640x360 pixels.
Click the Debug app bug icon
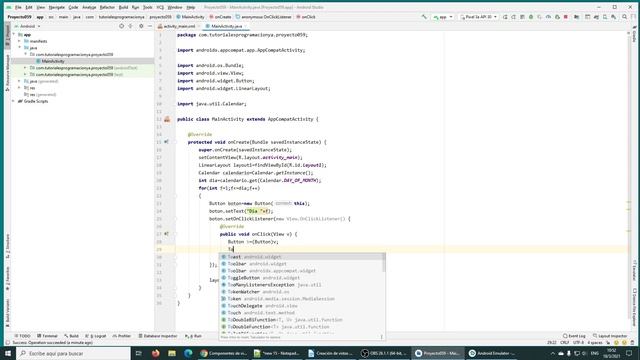coord(531,17)
